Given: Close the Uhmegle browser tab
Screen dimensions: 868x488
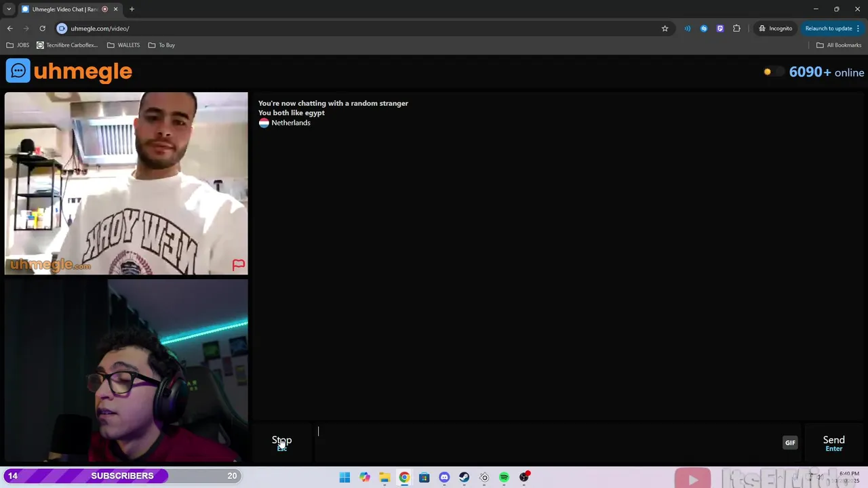Looking at the screenshot, I should pyautogui.click(x=115, y=9).
